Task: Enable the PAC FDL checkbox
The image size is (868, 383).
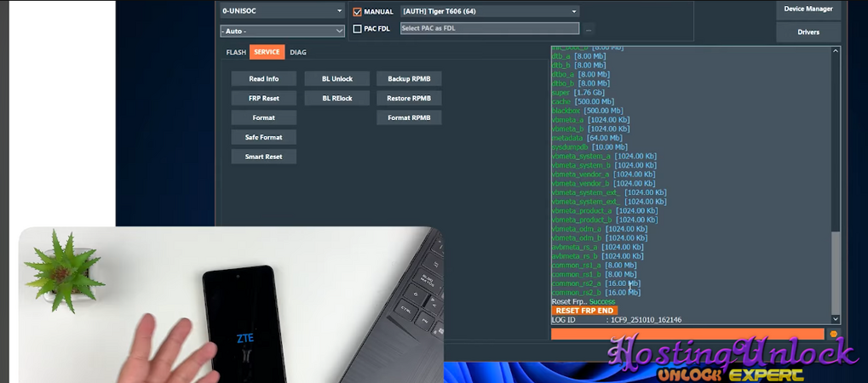Action: 358,29
